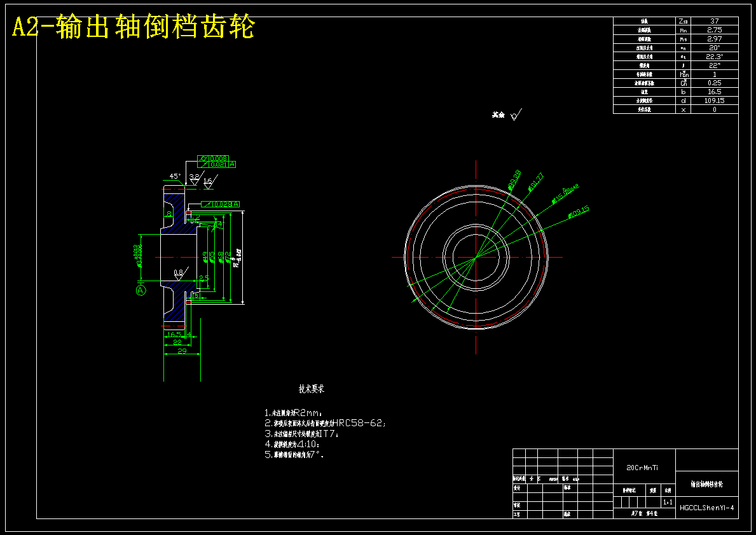The width and height of the screenshot is (756, 535).
Task: Click the "d" symbol cell in the table
Action: [683, 101]
